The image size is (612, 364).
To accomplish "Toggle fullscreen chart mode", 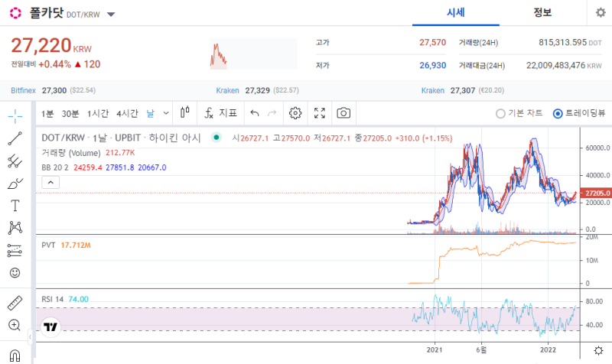I will point(320,113).
